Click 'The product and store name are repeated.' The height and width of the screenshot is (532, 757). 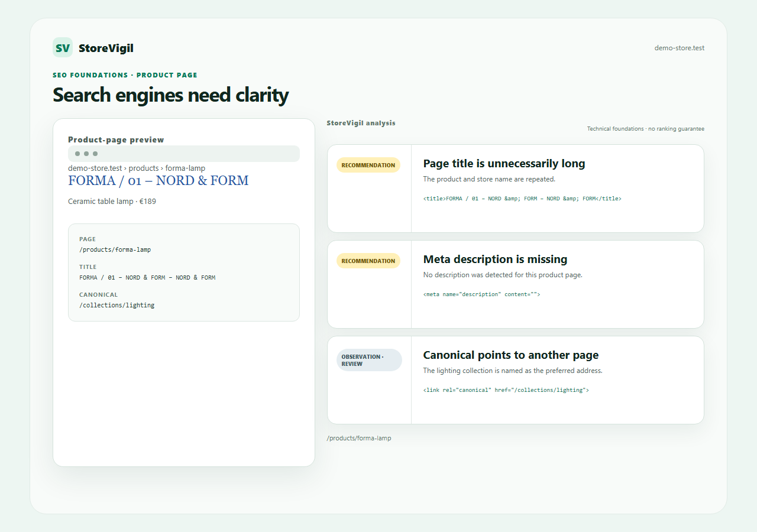coord(489,179)
